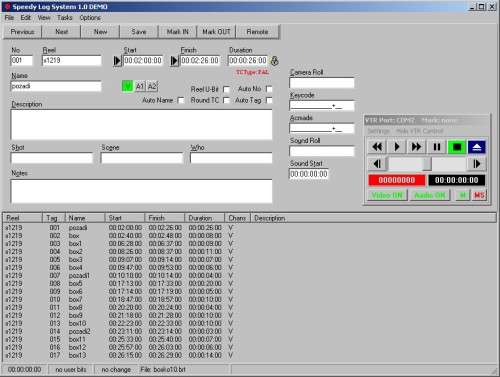The image size is (500, 377).
Task: Click the Reel input field
Action: [x=72, y=61]
